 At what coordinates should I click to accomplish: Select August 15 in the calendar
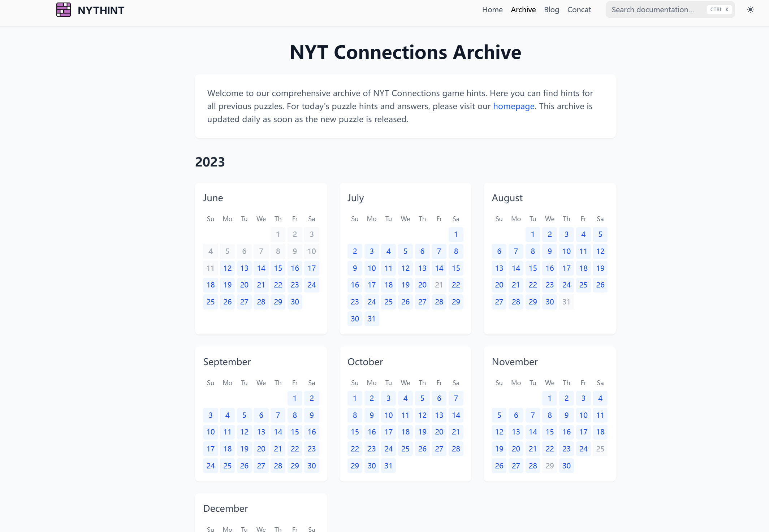[x=533, y=268]
